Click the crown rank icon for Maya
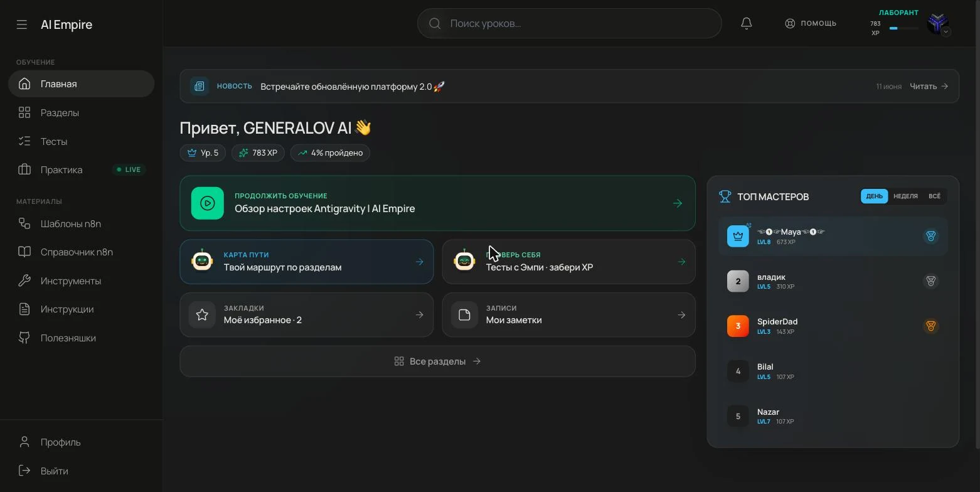Viewport: 980px width, 492px height. (738, 236)
